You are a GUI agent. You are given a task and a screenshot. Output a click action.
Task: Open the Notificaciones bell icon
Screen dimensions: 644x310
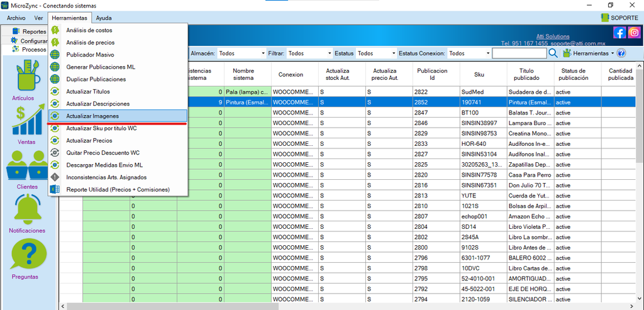tap(28, 209)
